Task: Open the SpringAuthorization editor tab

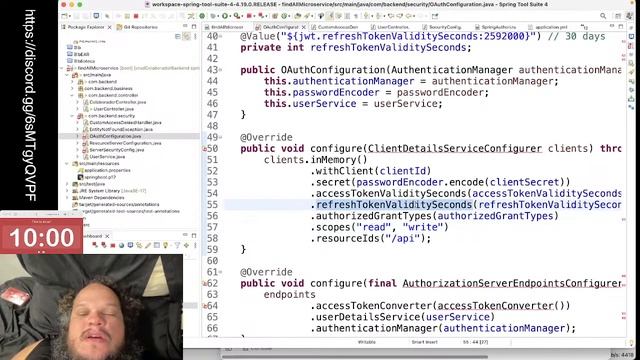Action: coord(495,27)
